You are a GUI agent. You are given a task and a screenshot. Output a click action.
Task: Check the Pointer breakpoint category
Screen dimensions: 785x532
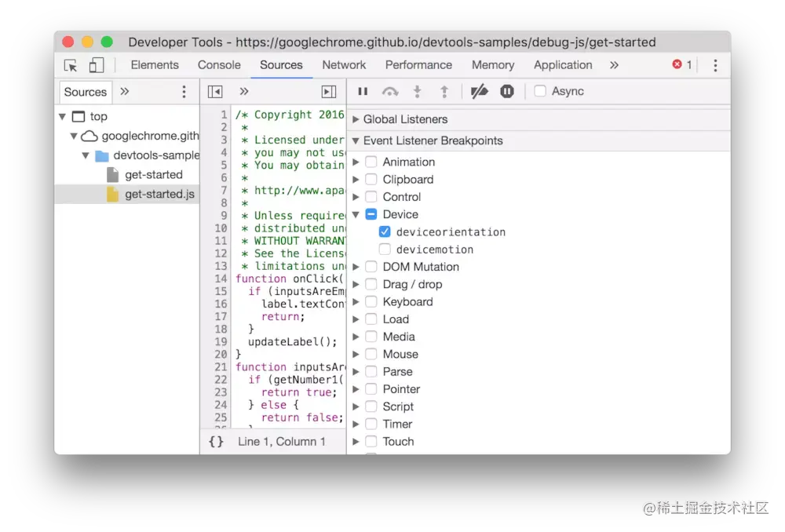[x=371, y=389]
